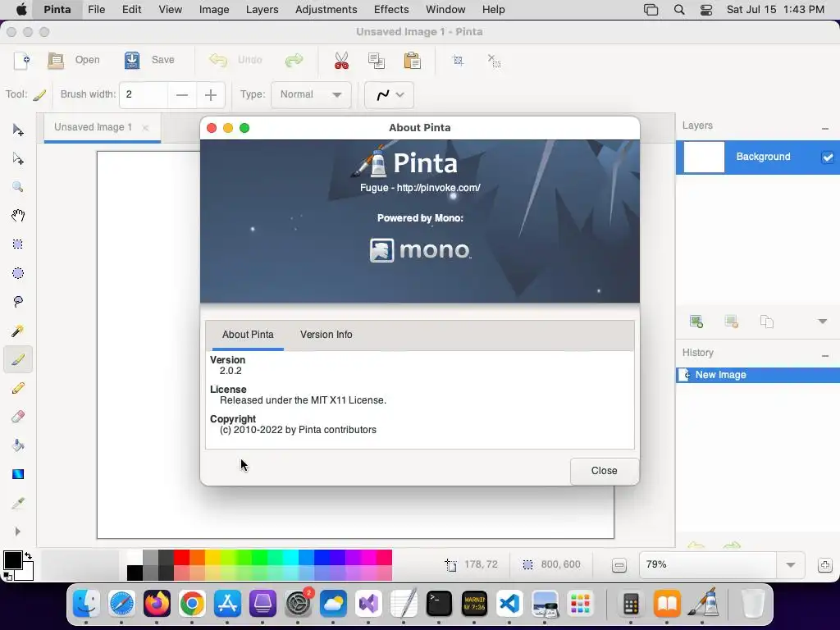Click the Cut scissors icon
Screen dimensions: 840x630
click(341, 61)
